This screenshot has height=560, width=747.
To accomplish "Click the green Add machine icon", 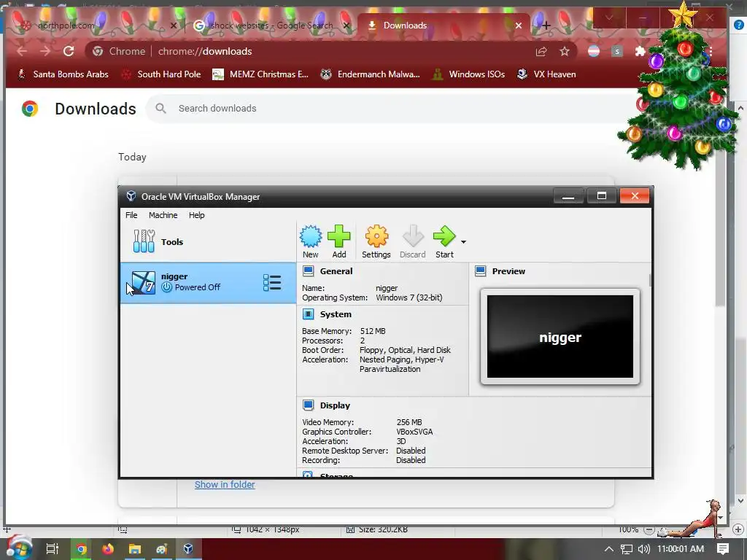I will (338, 241).
